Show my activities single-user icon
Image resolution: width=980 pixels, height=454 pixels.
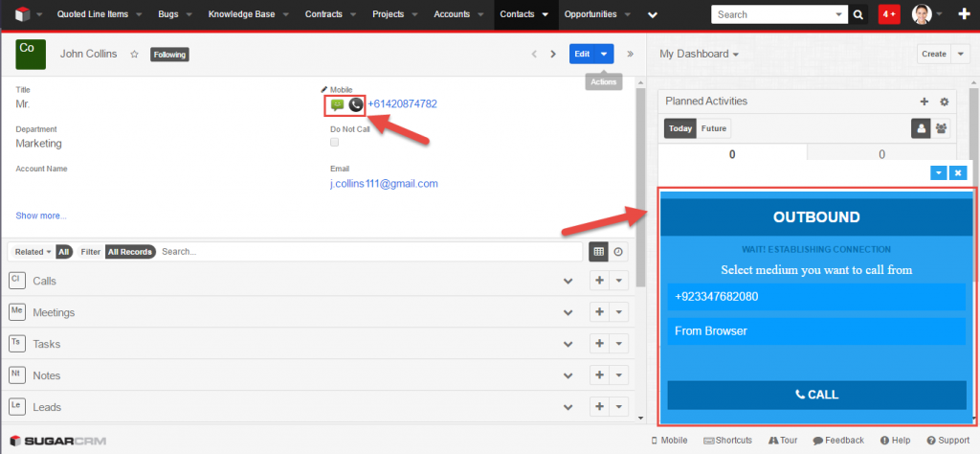pyautogui.click(x=922, y=128)
